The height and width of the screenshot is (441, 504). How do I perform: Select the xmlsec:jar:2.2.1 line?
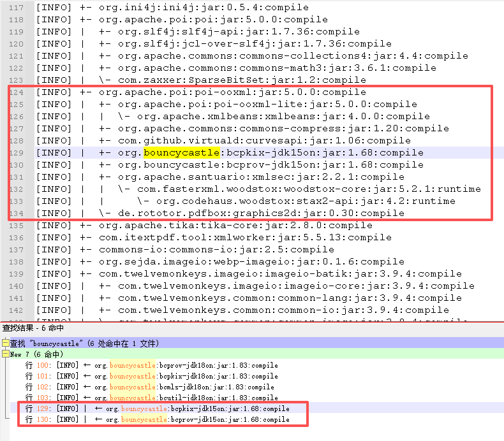(x=220, y=177)
